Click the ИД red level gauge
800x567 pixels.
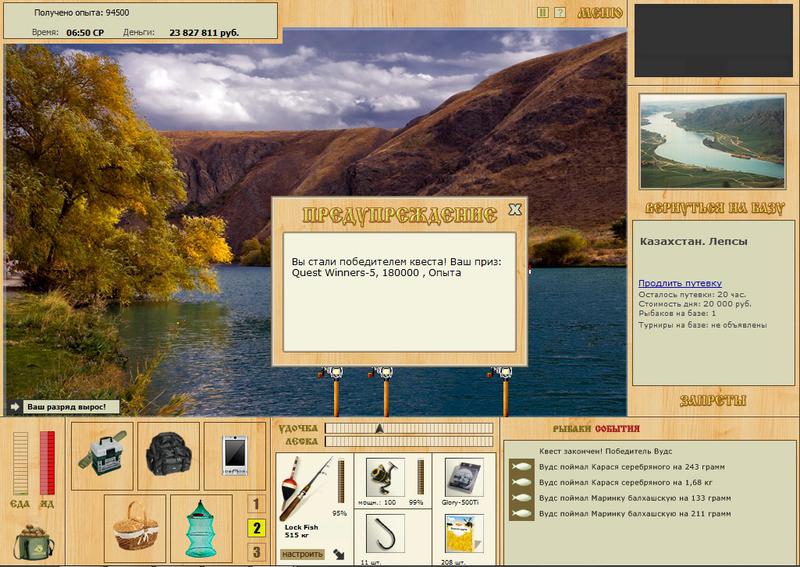coord(47,463)
